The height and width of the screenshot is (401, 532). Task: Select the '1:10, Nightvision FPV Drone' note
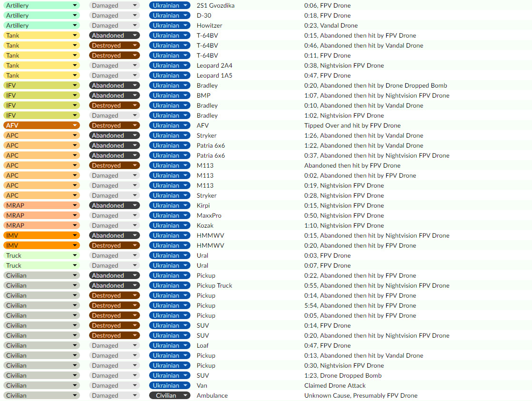pos(344,226)
